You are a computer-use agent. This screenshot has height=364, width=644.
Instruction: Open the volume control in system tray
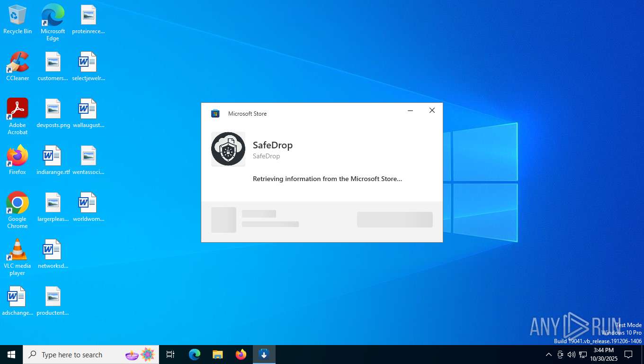coord(572,355)
